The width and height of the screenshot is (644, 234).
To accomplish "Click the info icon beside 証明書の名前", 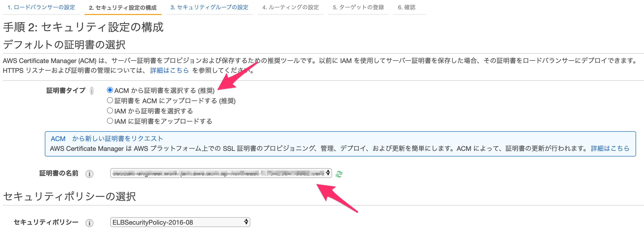I will [x=89, y=174].
